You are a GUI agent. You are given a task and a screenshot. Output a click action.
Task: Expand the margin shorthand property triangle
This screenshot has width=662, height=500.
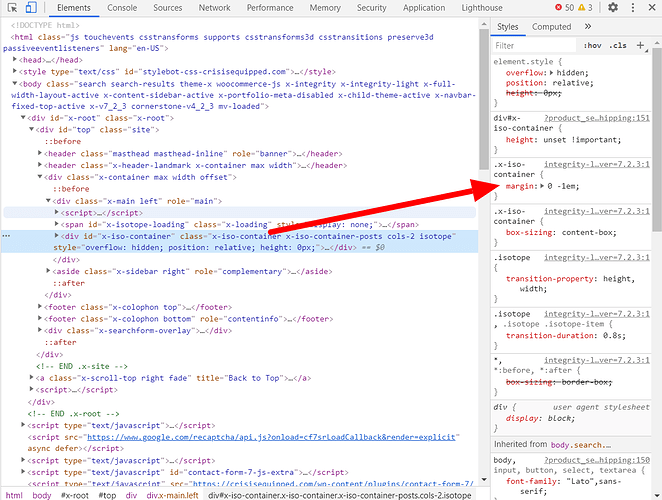(x=543, y=186)
